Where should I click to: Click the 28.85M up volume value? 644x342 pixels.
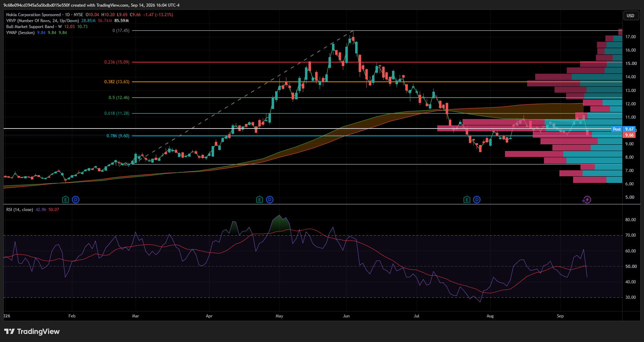pos(88,21)
